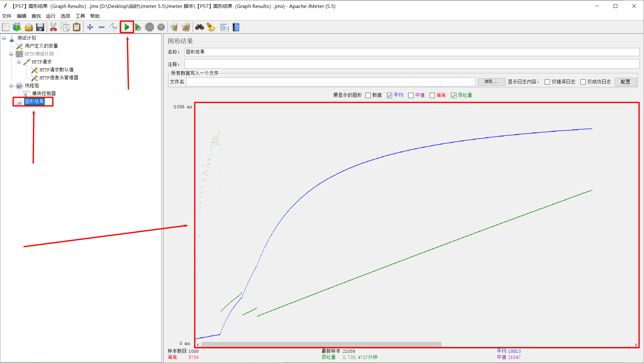Click the Copy icon in toolbar
Viewport: 644px width, 363px height.
click(65, 27)
